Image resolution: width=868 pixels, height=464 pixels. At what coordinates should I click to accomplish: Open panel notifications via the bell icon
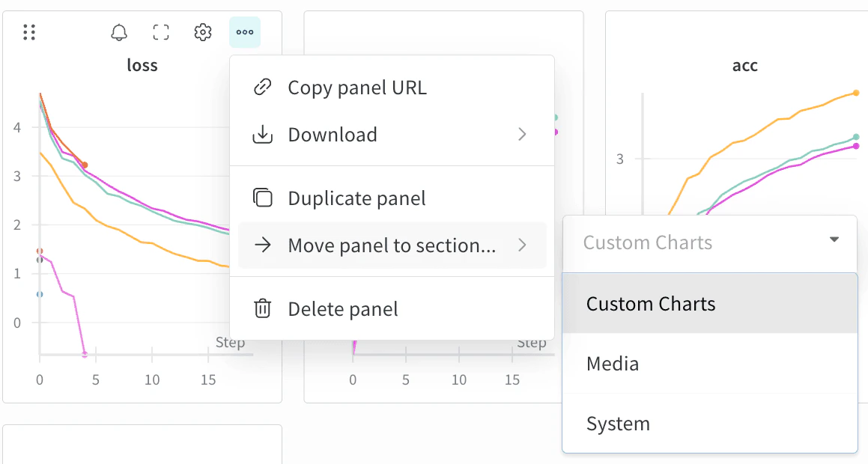[119, 32]
